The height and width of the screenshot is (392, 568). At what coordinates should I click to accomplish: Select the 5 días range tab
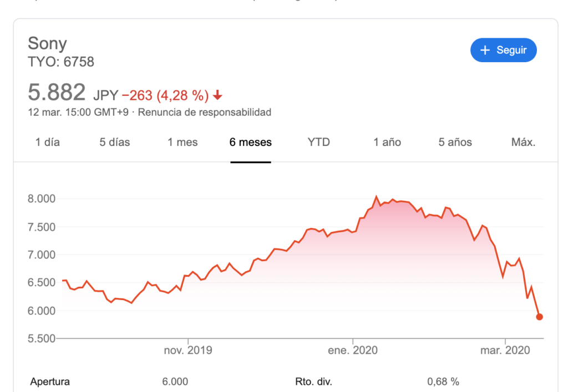click(x=114, y=142)
